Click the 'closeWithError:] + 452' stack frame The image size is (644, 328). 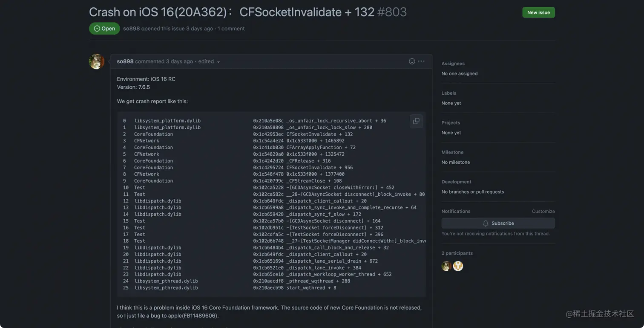(x=340, y=188)
